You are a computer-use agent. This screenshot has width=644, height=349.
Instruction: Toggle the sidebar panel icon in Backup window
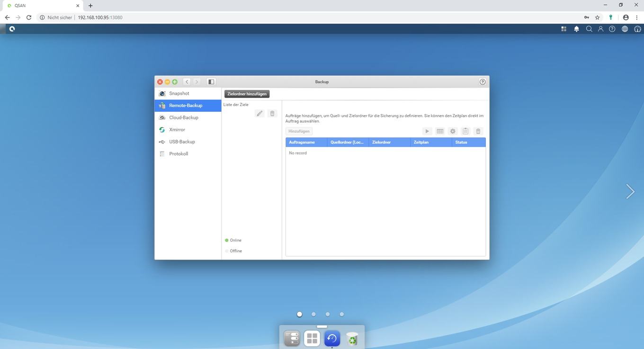[211, 82]
